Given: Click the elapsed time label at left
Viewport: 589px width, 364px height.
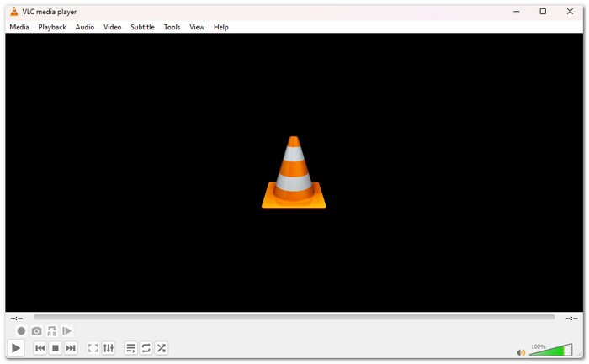Looking at the screenshot, I should coord(17,319).
